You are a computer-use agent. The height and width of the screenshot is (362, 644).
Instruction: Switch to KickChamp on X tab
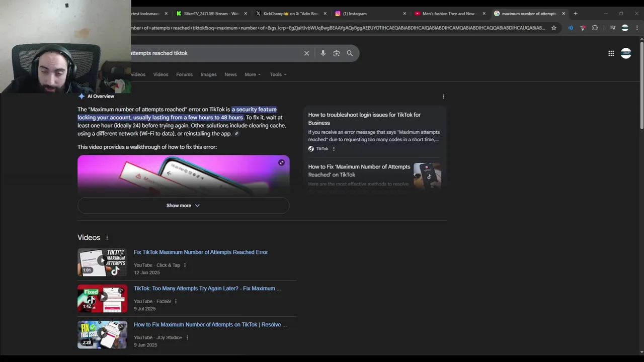coord(291,14)
